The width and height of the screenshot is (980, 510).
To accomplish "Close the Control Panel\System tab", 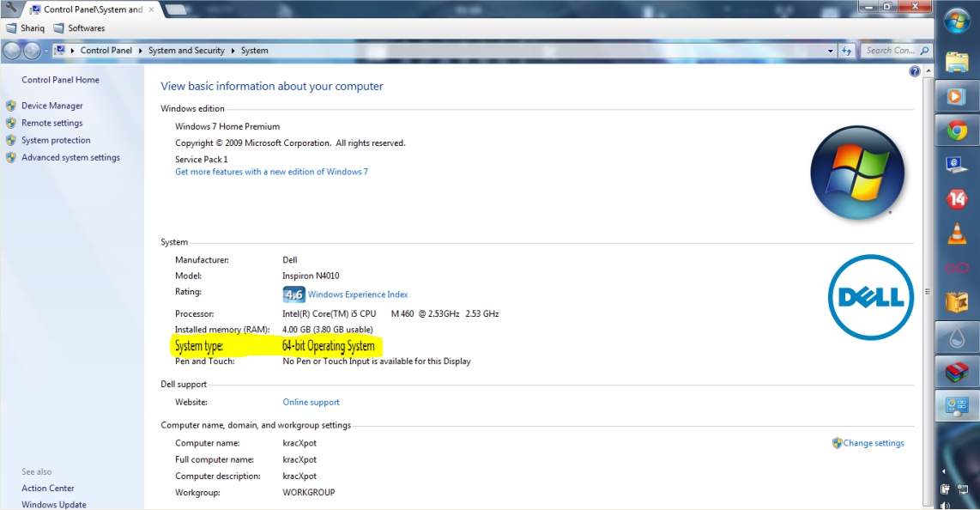I will click(x=151, y=9).
